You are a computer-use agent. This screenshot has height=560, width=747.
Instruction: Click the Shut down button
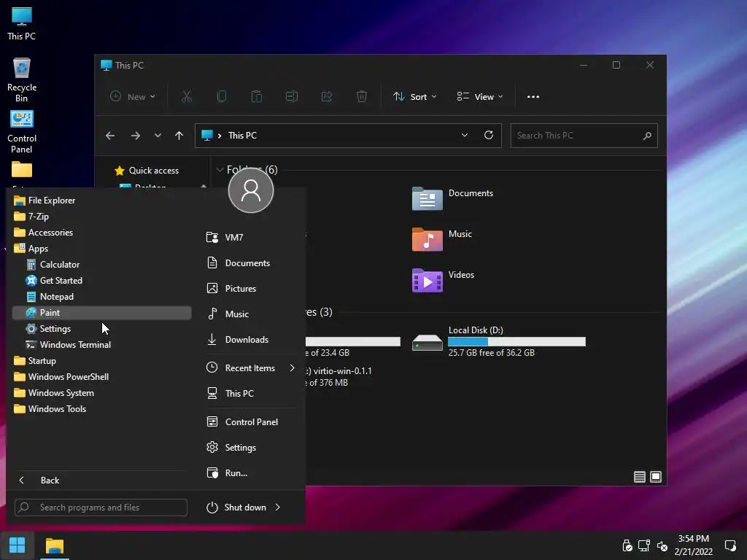[236, 507]
